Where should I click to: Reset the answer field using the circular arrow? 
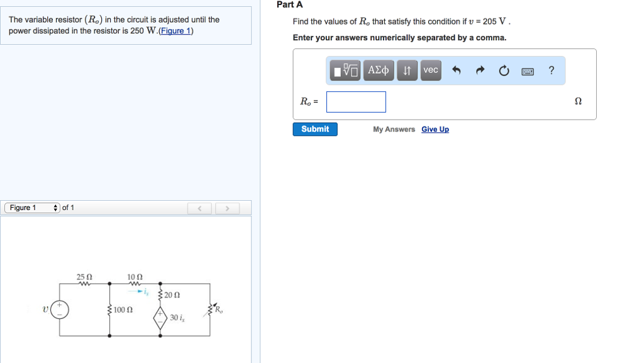(504, 70)
